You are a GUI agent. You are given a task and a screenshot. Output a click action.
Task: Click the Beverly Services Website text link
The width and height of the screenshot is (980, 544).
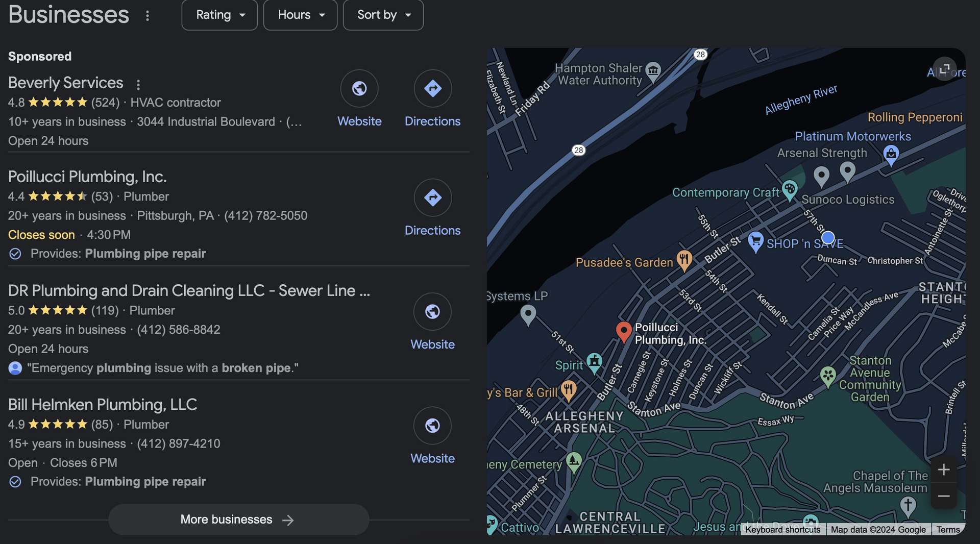pyautogui.click(x=359, y=121)
